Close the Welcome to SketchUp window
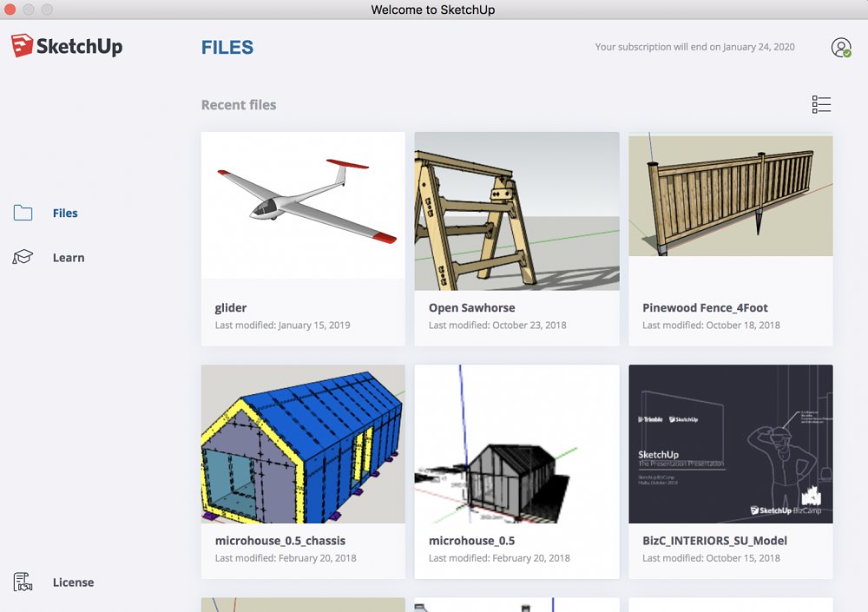The width and height of the screenshot is (868, 612). (10, 10)
